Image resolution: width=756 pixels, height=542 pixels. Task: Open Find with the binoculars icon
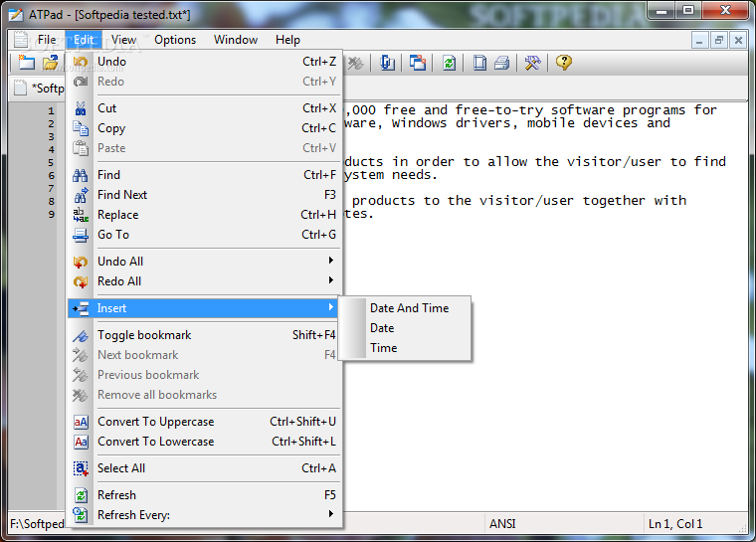point(205,175)
